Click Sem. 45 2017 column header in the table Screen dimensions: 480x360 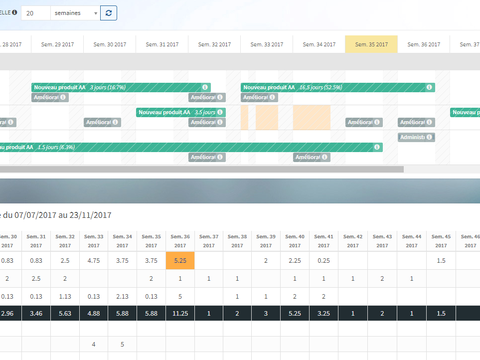click(x=441, y=241)
